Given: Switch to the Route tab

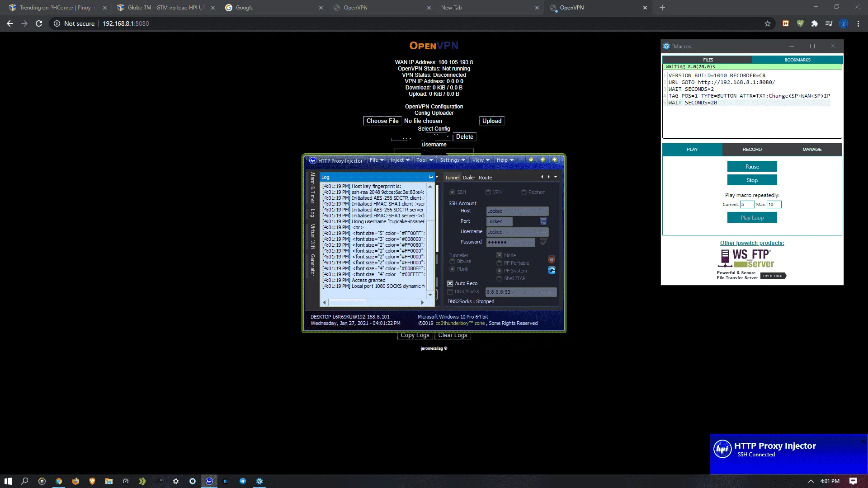Looking at the screenshot, I should (x=485, y=178).
